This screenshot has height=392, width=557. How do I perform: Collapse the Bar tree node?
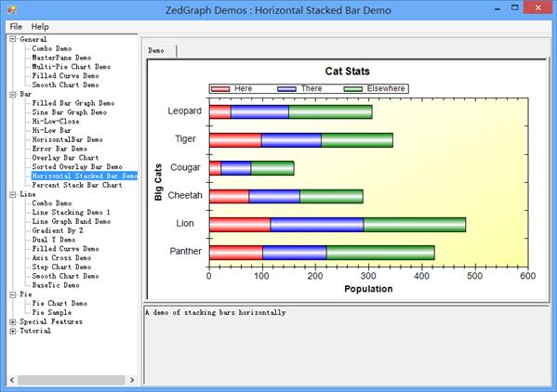tap(13, 95)
